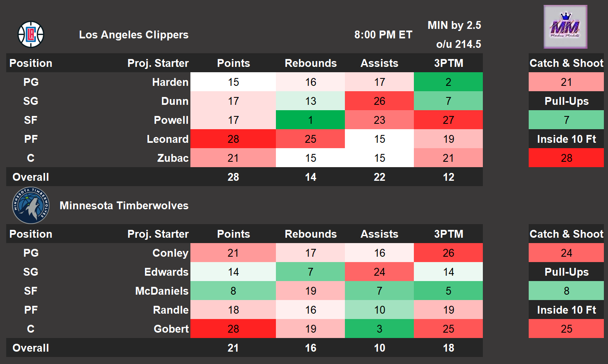The image size is (608, 364).
Task: Click the Minnesota Timberwolves logo
Action: coord(31,206)
